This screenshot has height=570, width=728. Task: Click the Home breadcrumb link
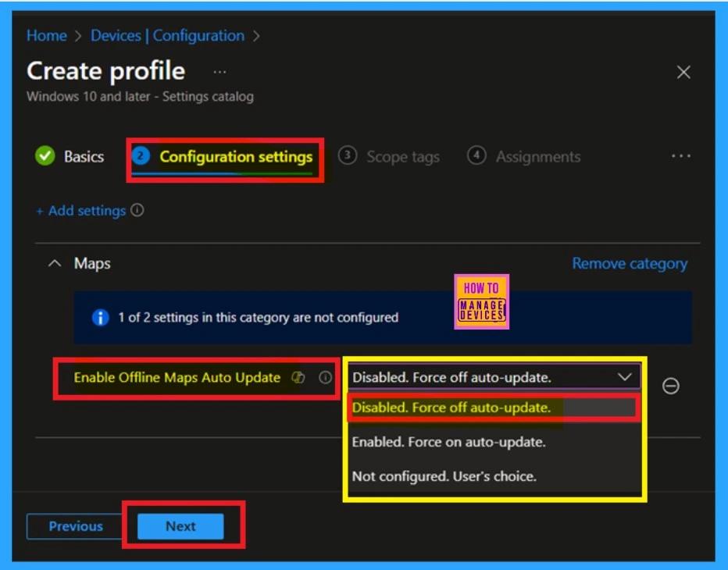click(x=46, y=36)
